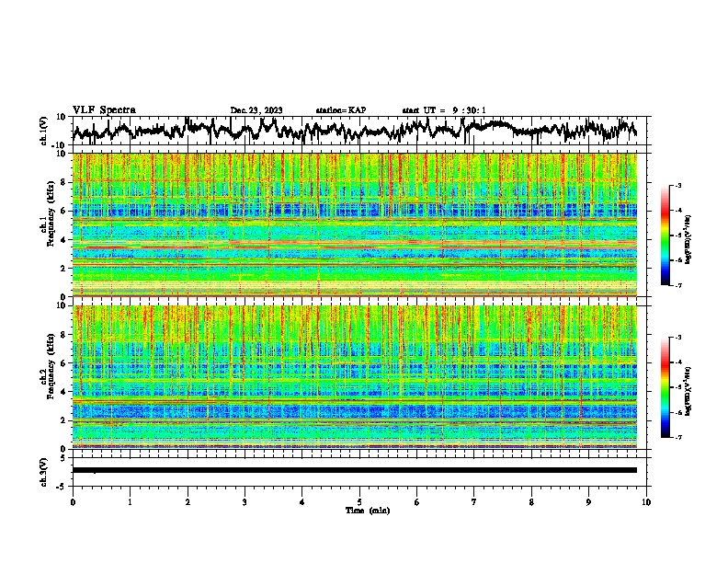728x563 pixels.
Task: Click the "Time (min)" axis label
Action: click(368, 511)
